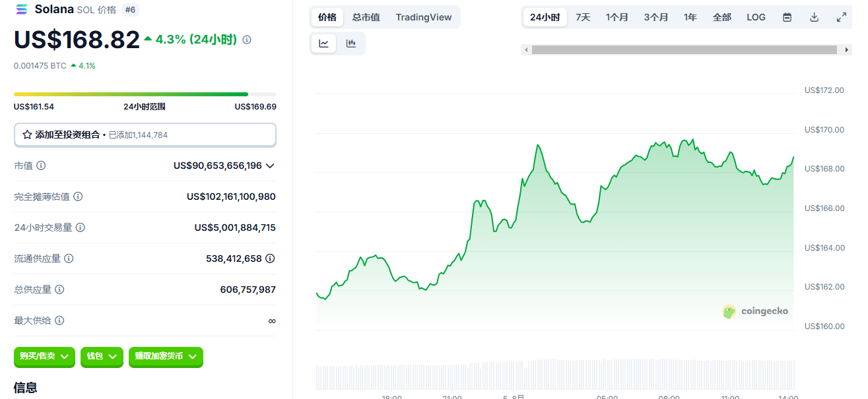Select 24小时 time range

click(x=545, y=17)
